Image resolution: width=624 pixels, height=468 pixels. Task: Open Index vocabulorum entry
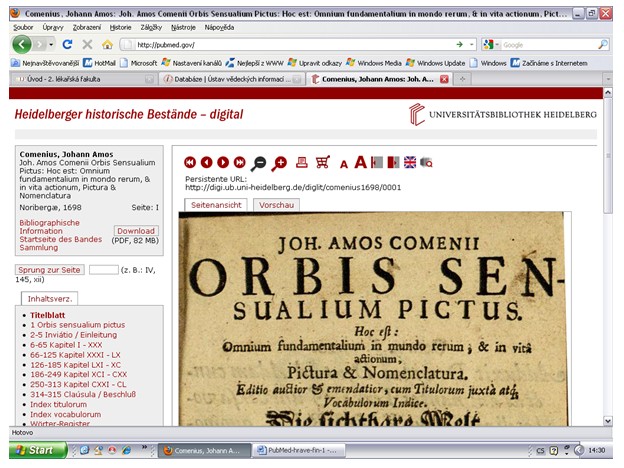pyautogui.click(x=66, y=414)
